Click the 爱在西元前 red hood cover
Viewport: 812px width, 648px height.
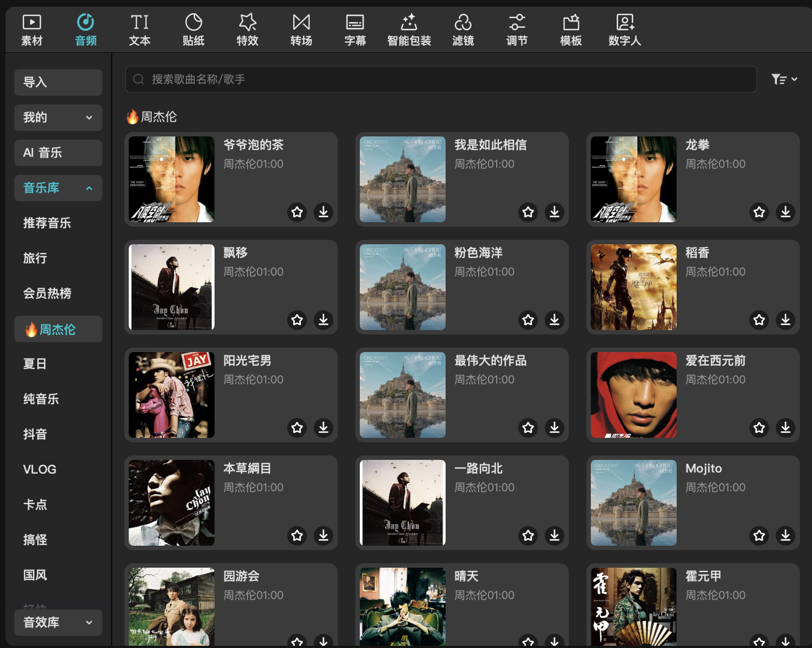coord(634,395)
